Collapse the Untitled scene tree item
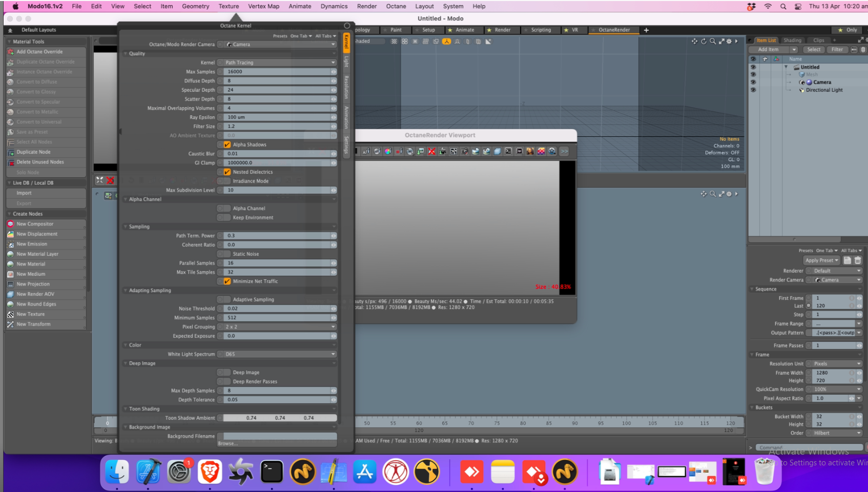This screenshot has height=492, width=868. (x=786, y=67)
